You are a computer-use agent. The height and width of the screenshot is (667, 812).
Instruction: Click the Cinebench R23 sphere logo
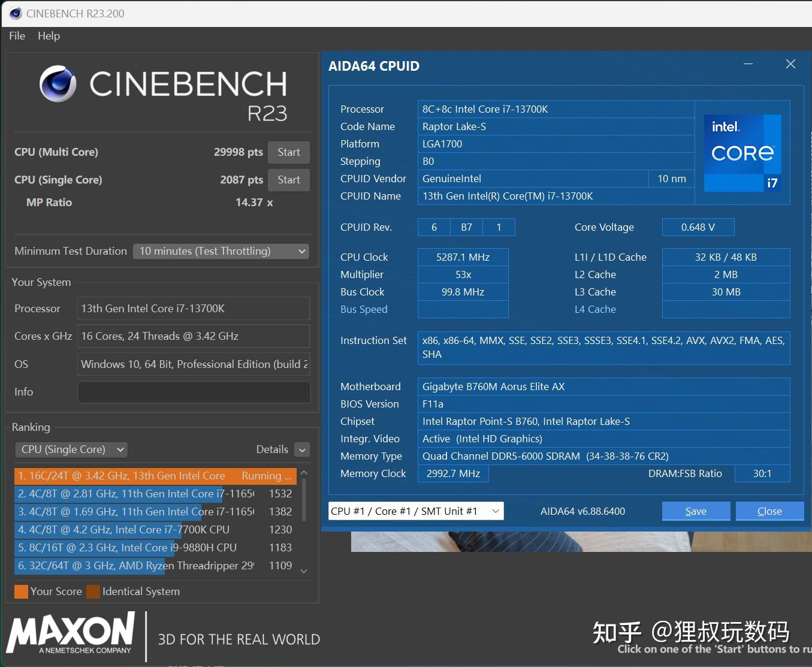point(58,84)
